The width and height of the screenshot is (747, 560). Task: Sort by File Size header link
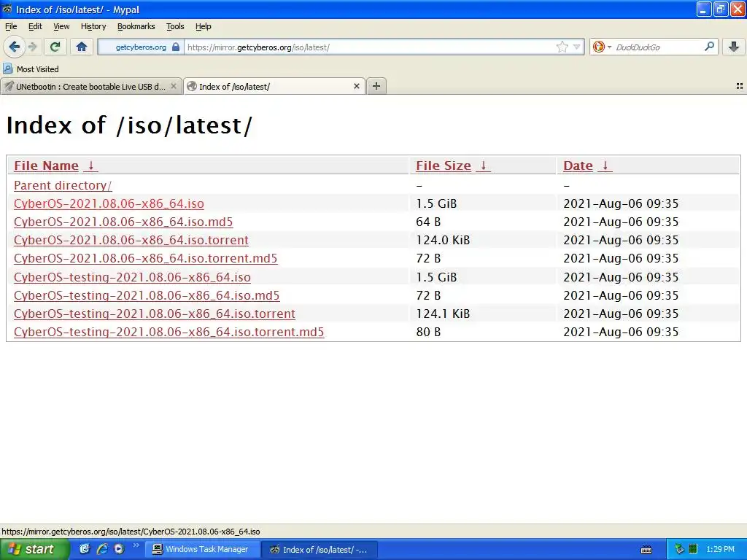[444, 166]
